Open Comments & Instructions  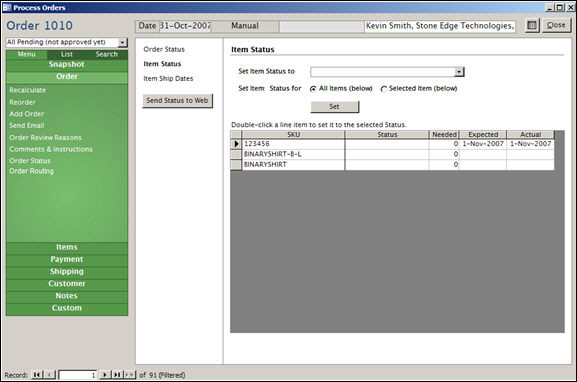[x=51, y=149]
